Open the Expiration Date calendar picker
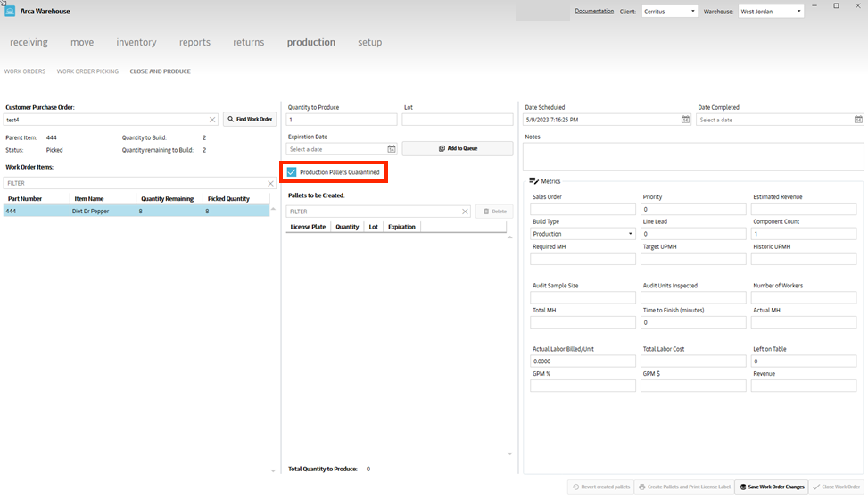The height and width of the screenshot is (499, 868). click(x=391, y=149)
